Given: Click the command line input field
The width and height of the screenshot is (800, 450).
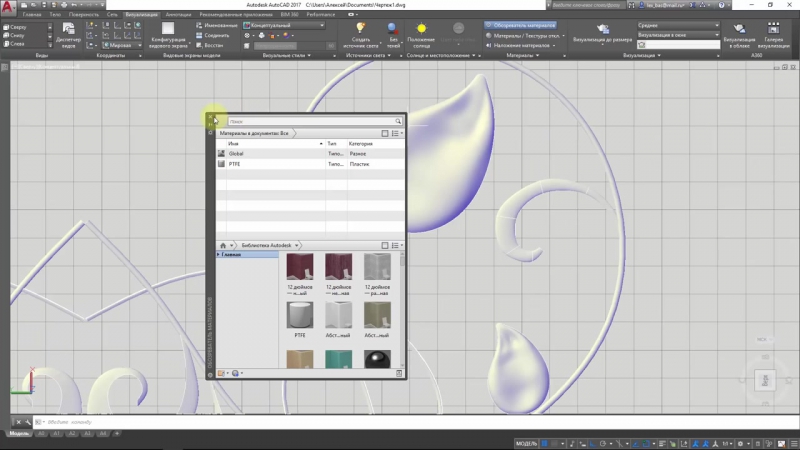Looking at the screenshot, I should coord(418,422).
